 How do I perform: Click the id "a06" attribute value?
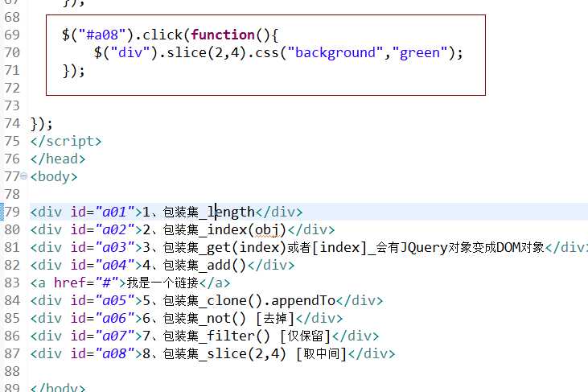(116, 318)
